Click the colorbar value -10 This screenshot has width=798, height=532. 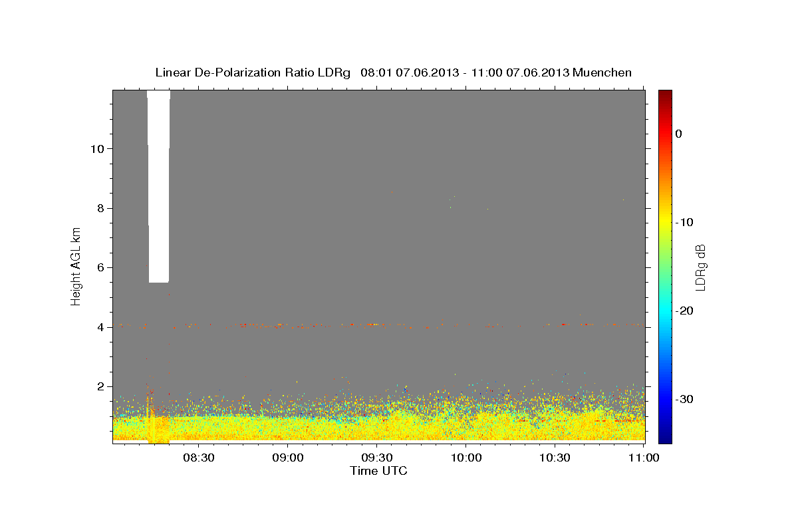[x=684, y=222]
